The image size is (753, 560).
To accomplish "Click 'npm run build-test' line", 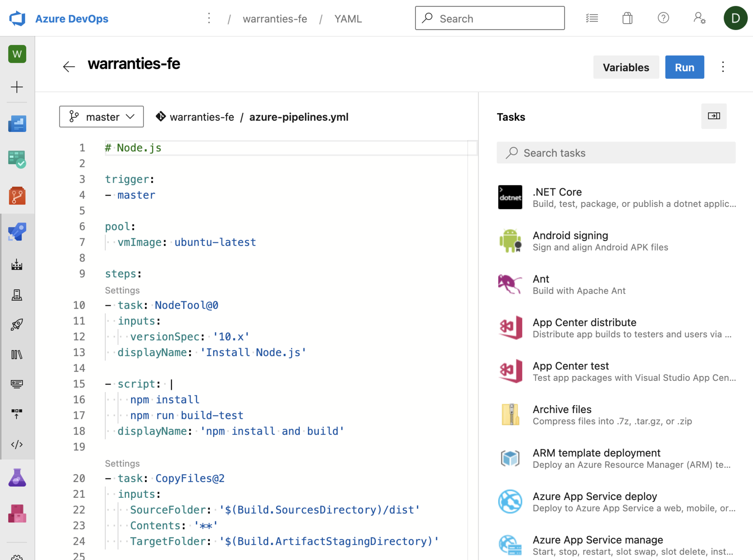I will (x=187, y=416).
